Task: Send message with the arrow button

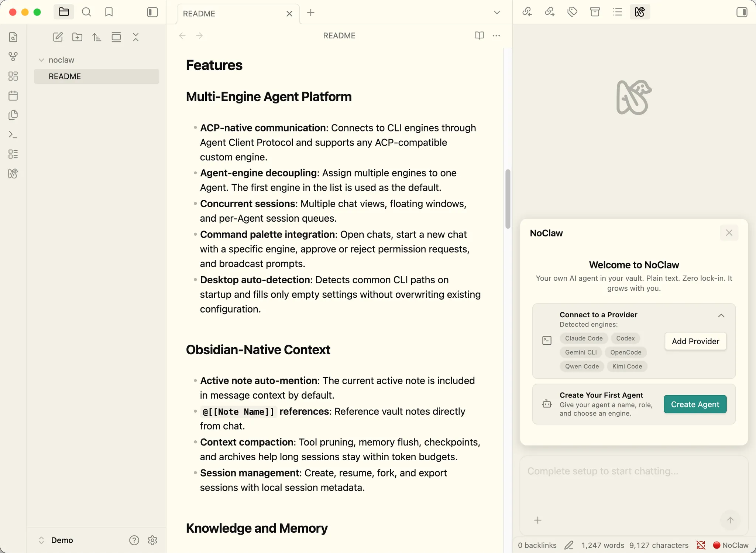Action: (x=730, y=520)
